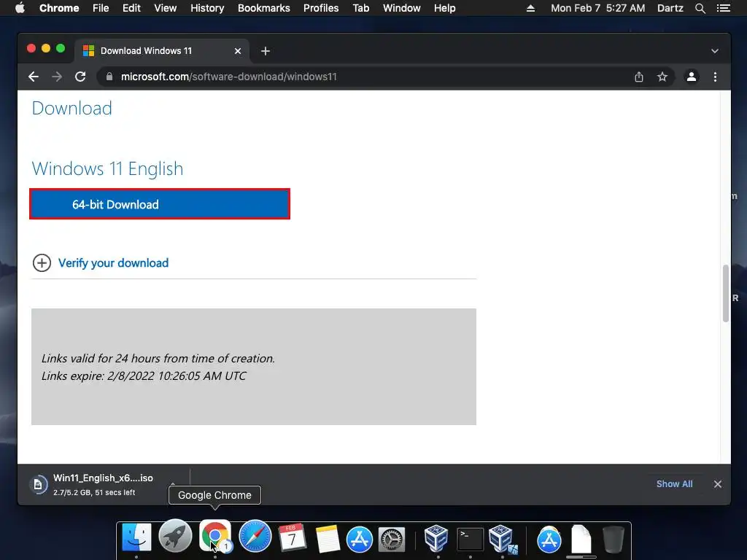747x560 pixels.
Task: Open the Help menu
Action: tap(444, 8)
